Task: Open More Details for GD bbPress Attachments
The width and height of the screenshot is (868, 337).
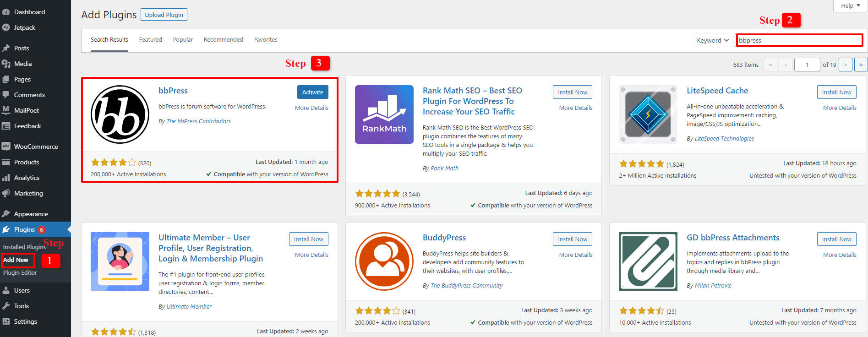Action: point(840,255)
